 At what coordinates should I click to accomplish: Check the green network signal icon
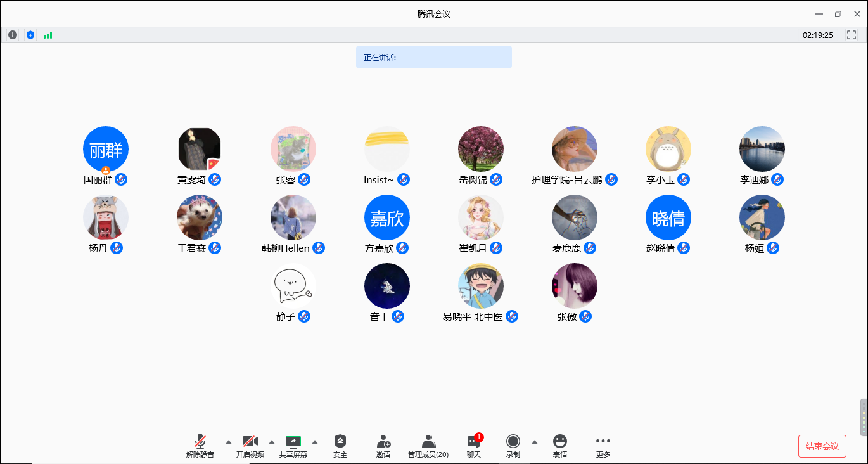48,35
